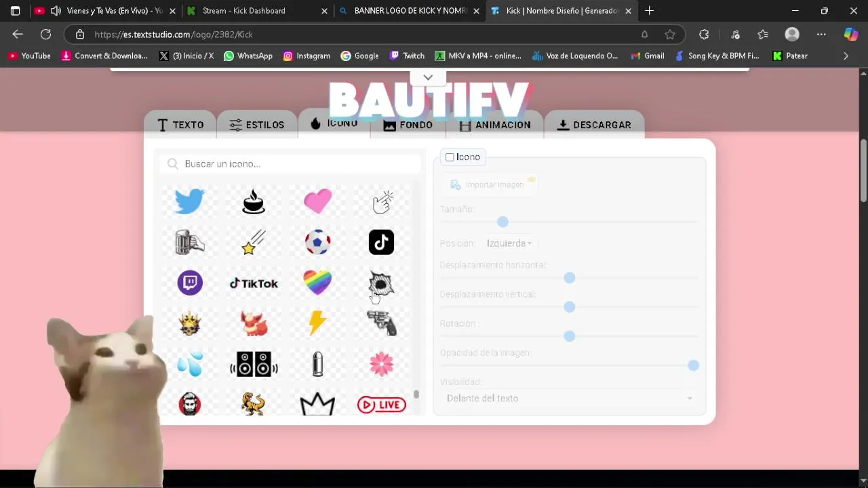
Task: Select the black TikTok logo icon
Action: pyautogui.click(x=381, y=242)
